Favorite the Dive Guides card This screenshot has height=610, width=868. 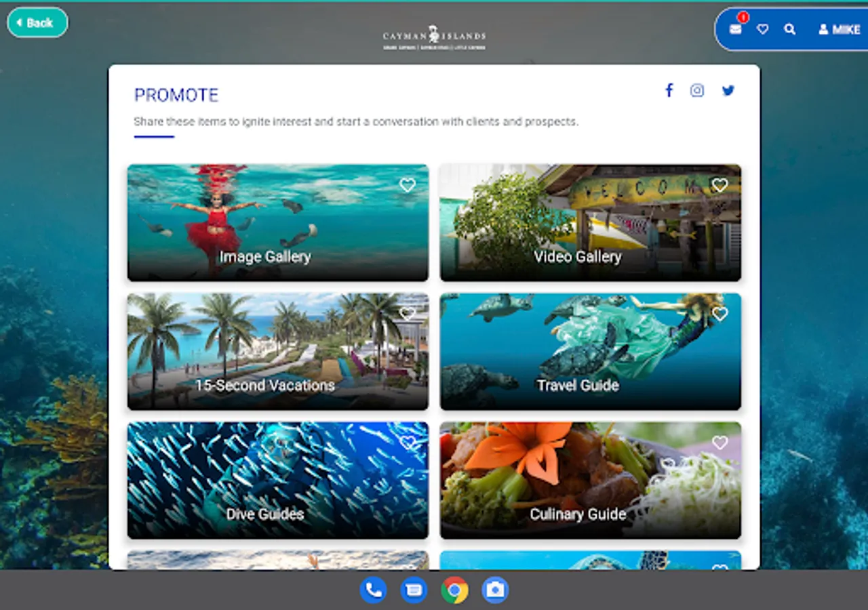tap(408, 443)
